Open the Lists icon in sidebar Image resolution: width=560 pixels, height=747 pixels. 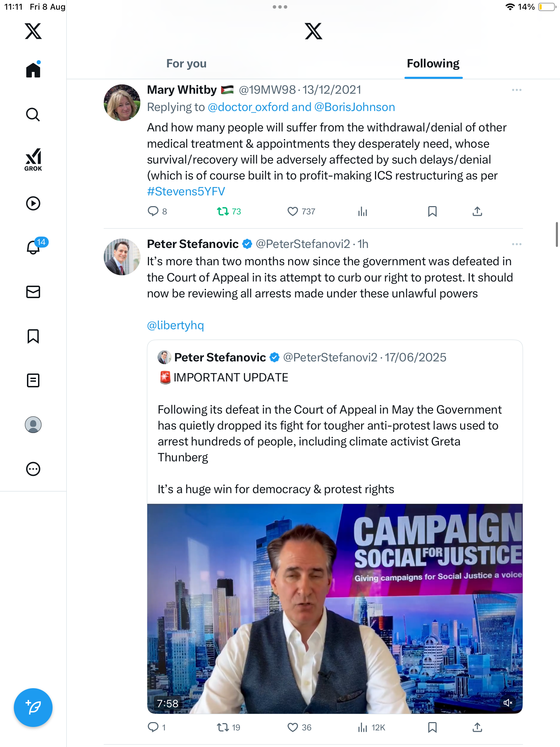pos(33,380)
